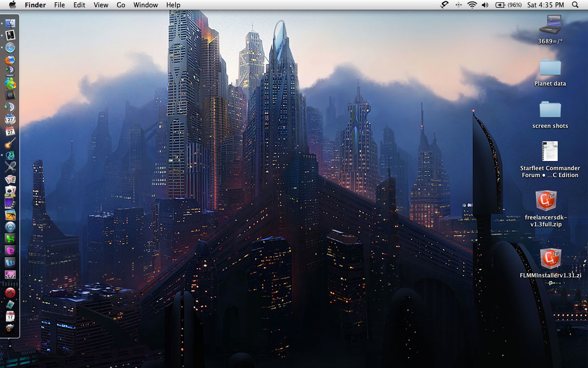Open the File menu
This screenshot has height=368, width=588.
click(59, 5)
